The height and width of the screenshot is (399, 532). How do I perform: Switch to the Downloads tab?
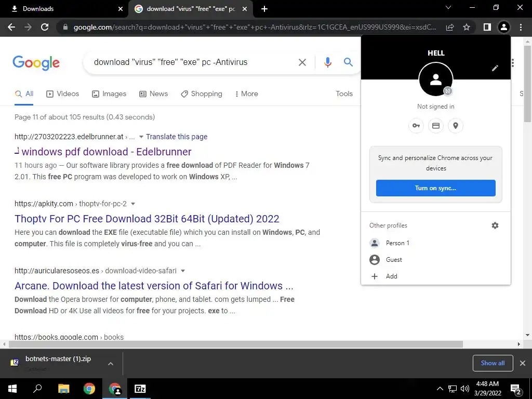point(64,9)
